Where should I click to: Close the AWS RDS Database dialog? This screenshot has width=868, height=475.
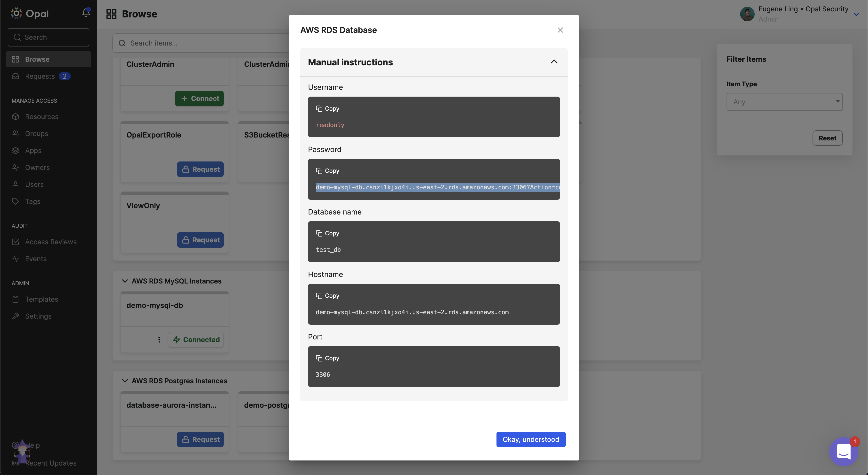click(x=560, y=30)
